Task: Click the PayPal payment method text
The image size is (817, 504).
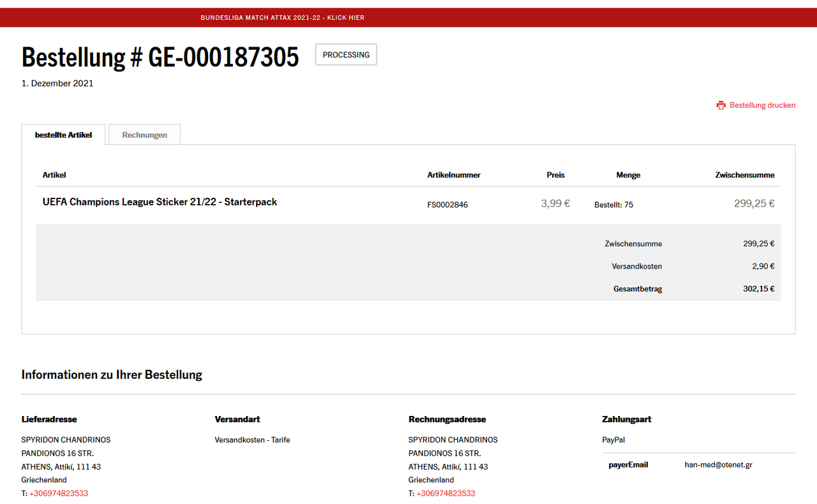Action: (613, 440)
